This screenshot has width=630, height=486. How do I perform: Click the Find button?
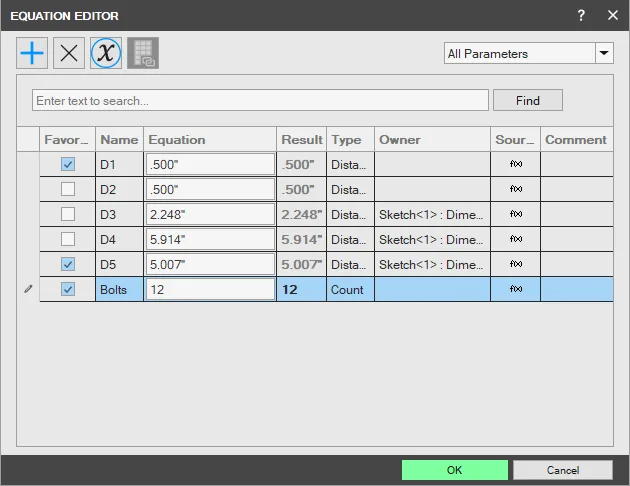click(x=528, y=100)
